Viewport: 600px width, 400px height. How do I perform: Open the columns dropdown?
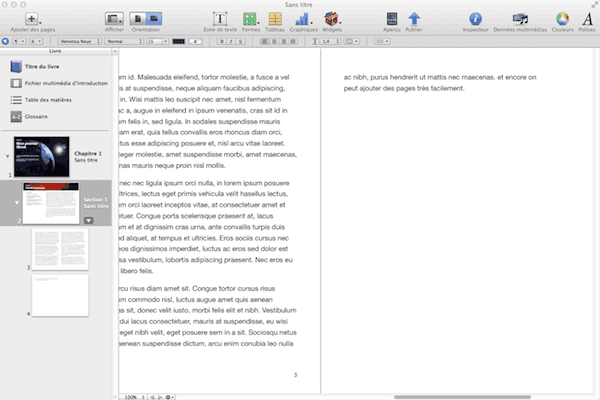pos(352,41)
